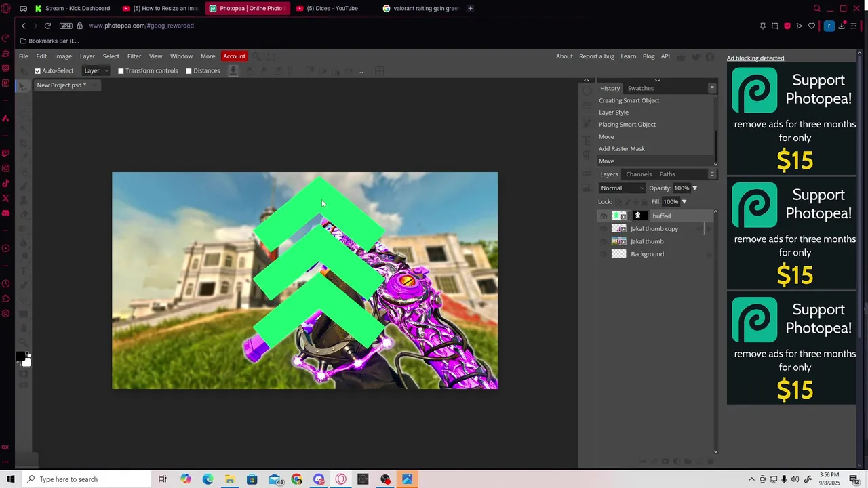Click the download export icon in options bar

[x=233, y=70]
